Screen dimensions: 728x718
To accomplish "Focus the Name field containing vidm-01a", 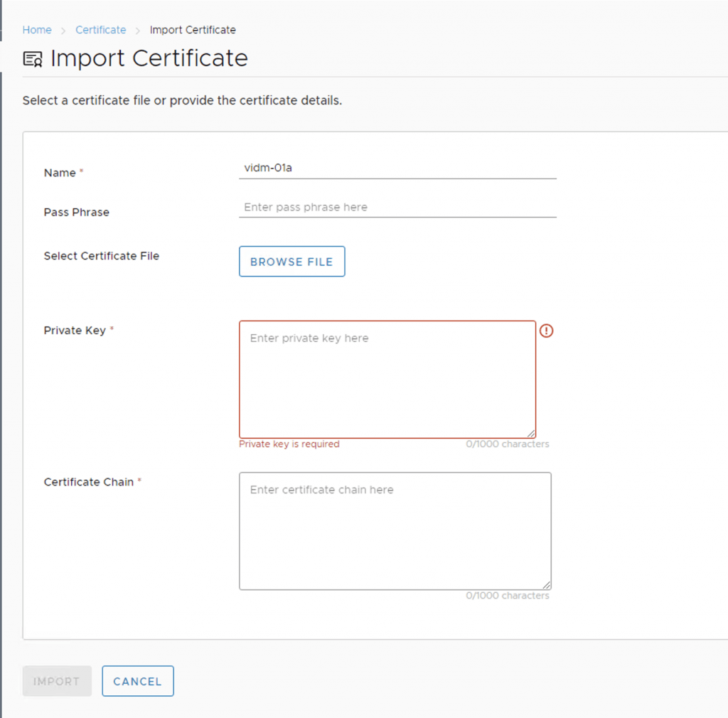I will pos(397,168).
